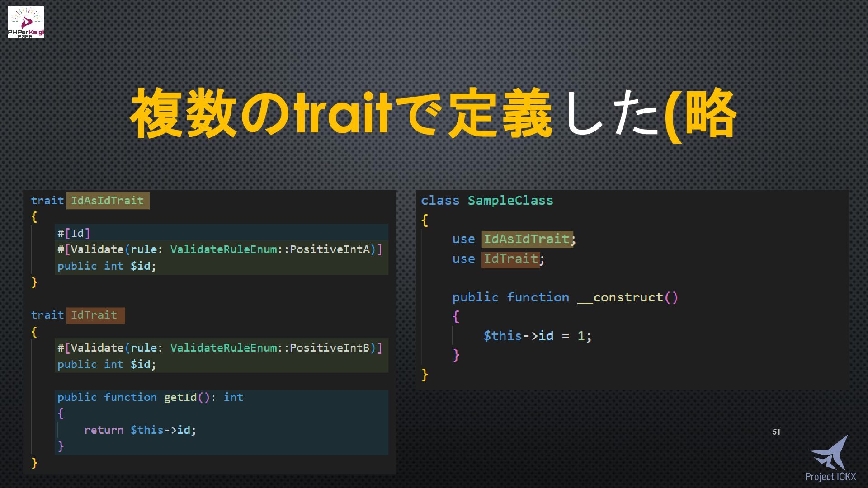
Task: Click the highlighted IdAsIdTrait trait name
Action: pyautogui.click(x=108, y=201)
